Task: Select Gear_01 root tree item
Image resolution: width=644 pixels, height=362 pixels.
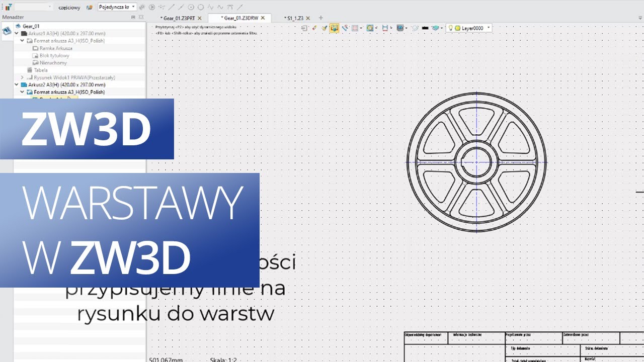Action: pos(31,26)
